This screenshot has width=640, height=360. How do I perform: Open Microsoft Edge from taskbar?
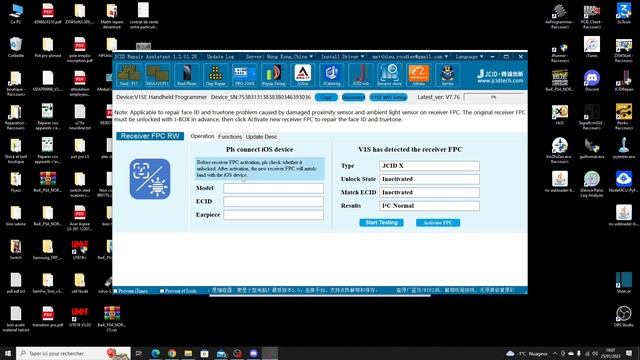[x=156, y=353]
